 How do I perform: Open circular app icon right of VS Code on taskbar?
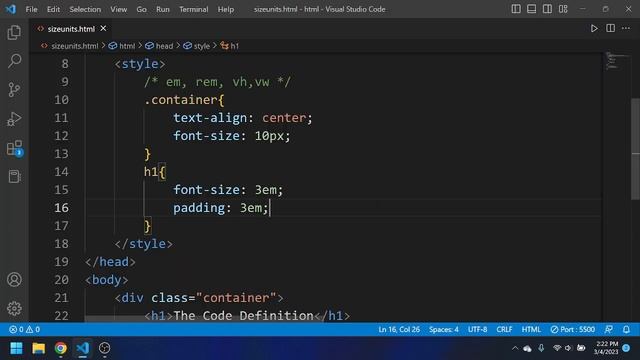pyautogui.click(x=104, y=348)
